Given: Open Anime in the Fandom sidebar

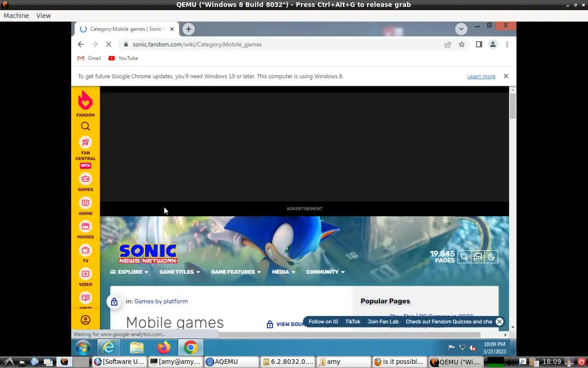Looking at the screenshot, I should [x=85, y=207].
